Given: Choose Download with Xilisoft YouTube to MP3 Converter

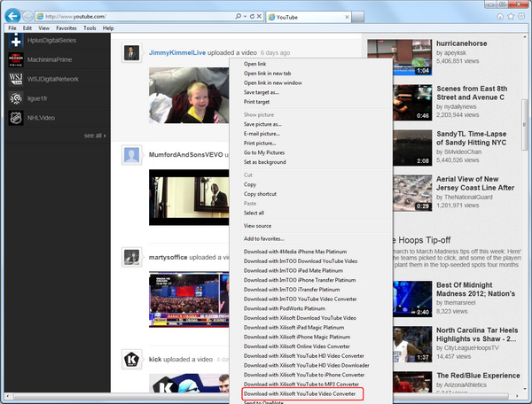Looking at the screenshot, I should pos(301,385).
